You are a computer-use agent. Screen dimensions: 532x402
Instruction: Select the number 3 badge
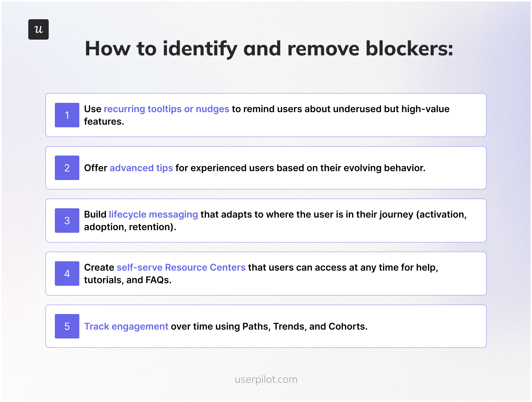point(67,221)
